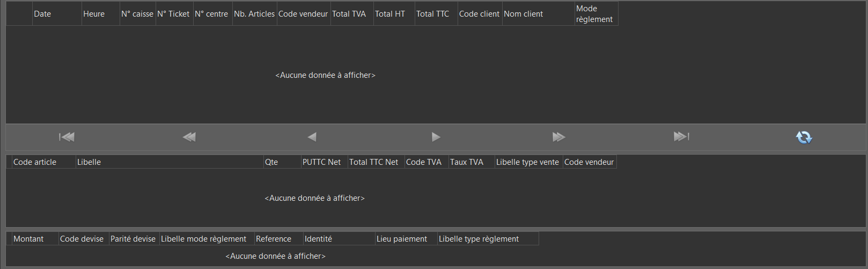Click the Libelle mode règlement header
Screen dimensions: 868x269
click(207, 239)
